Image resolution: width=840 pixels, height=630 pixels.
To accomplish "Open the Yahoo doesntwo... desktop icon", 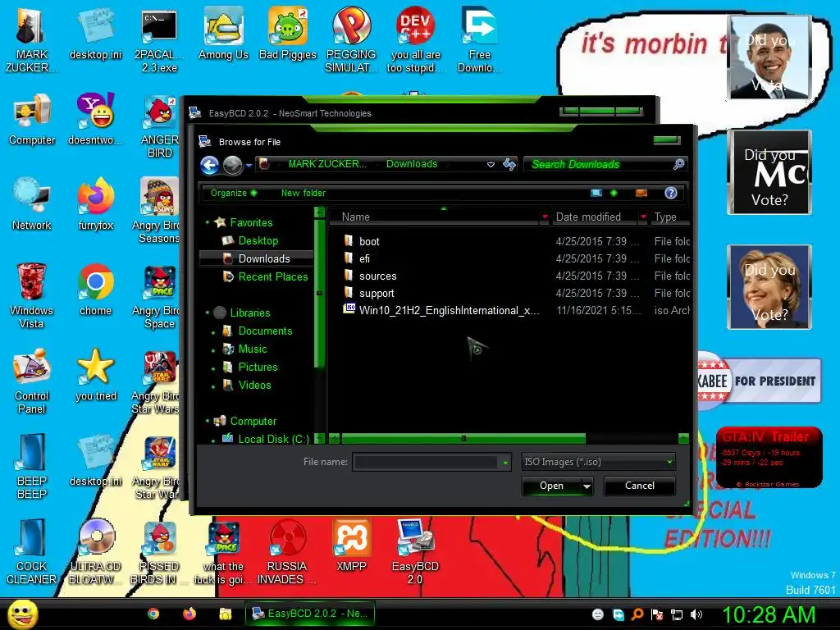I will click(x=95, y=120).
